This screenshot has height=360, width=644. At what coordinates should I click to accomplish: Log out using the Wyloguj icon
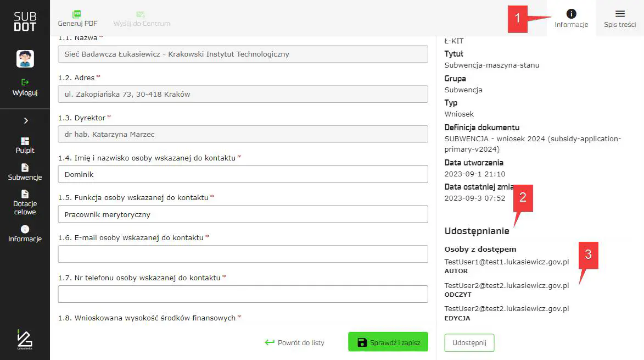point(25,82)
